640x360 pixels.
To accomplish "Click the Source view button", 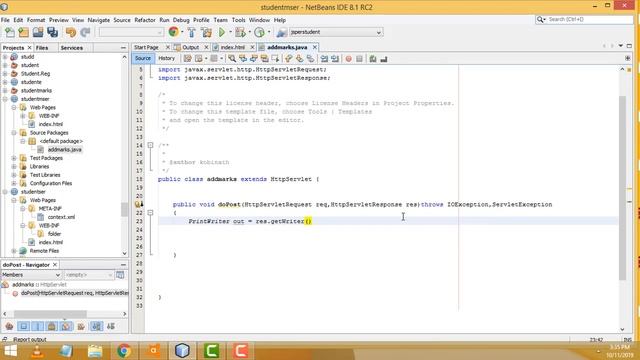I will coord(143,58).
